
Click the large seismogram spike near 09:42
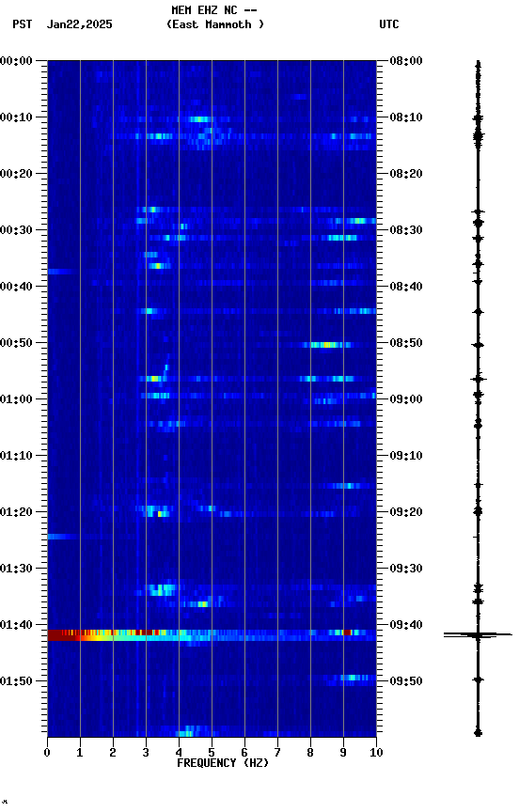(478, 635)
